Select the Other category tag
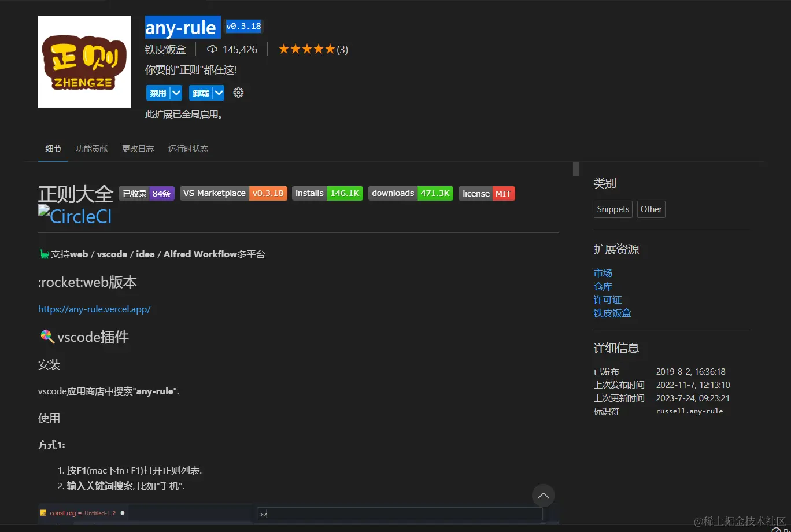 [651, 209]
